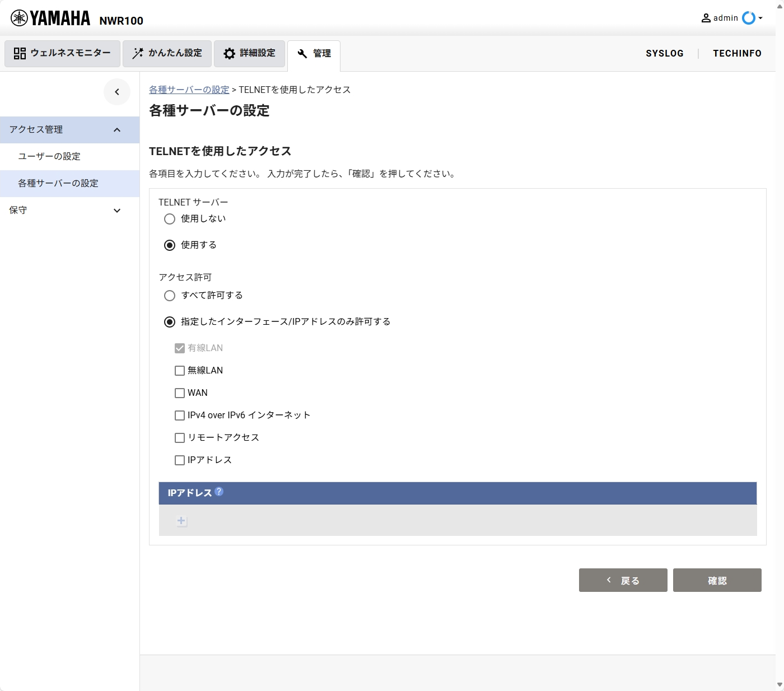This screenshot has width=784, height=691.
Task: Click the plus icon to add an IP address
Action: (x=181, y=521)
